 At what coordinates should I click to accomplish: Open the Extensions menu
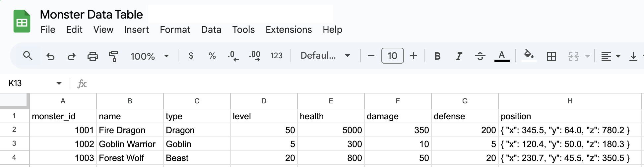coord(289,30)
